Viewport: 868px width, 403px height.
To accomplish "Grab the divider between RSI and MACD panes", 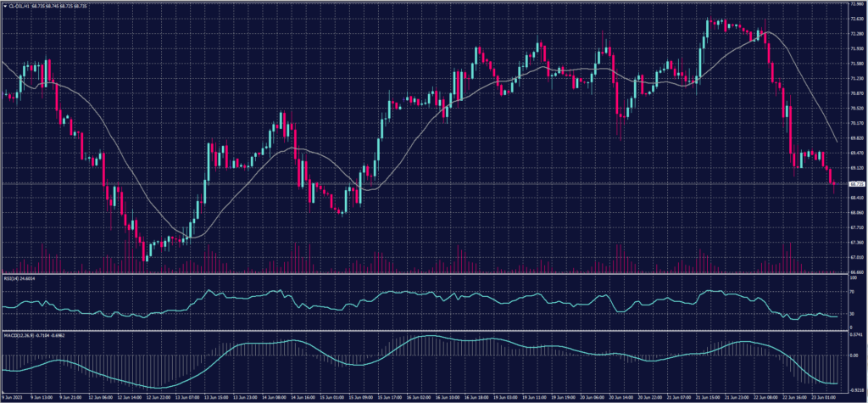I will pos(424,331).
